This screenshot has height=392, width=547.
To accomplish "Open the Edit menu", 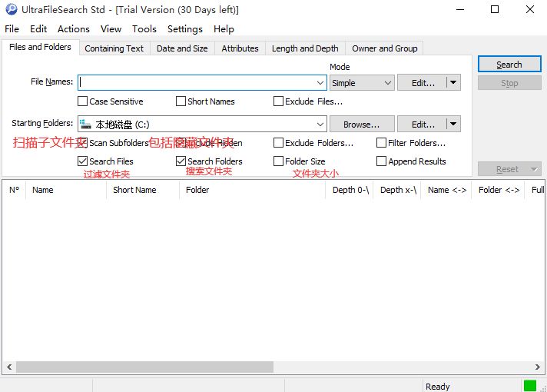I will pyautogui.click(x=38, y=29).
